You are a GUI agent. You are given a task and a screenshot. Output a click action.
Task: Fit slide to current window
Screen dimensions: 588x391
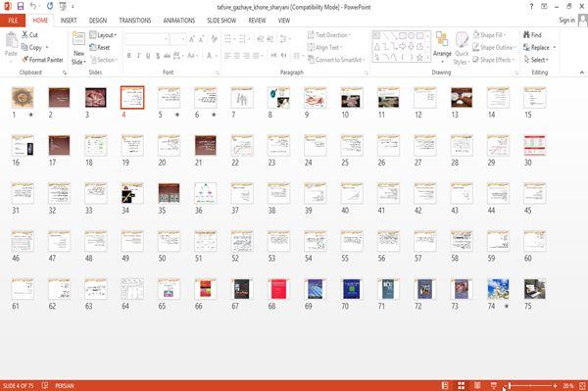click(582, 385)
